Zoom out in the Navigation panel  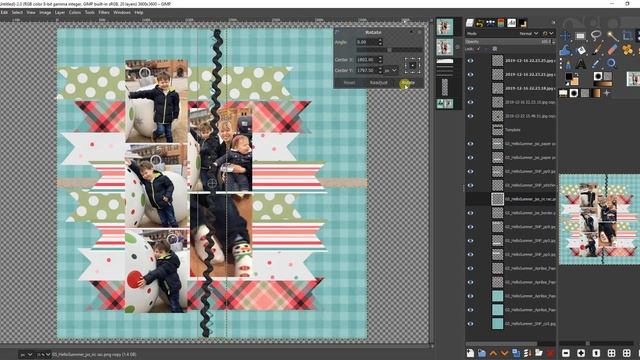click(x=566, y=353)
